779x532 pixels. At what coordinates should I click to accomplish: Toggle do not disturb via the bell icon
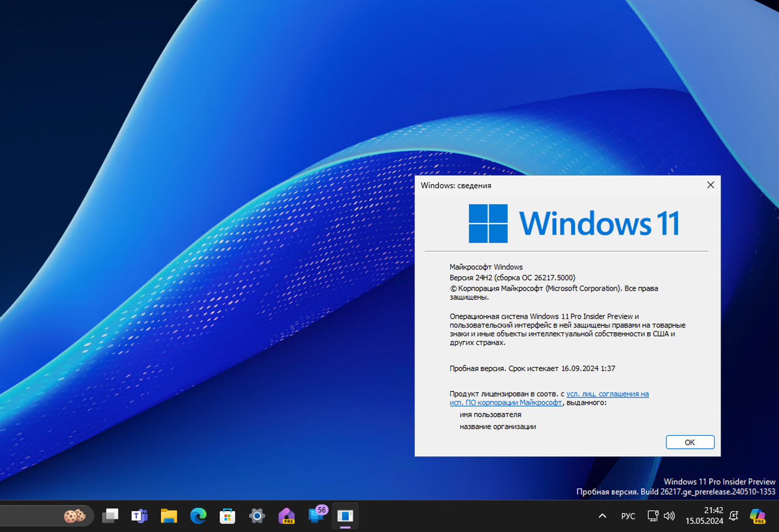tap(733, 515)
